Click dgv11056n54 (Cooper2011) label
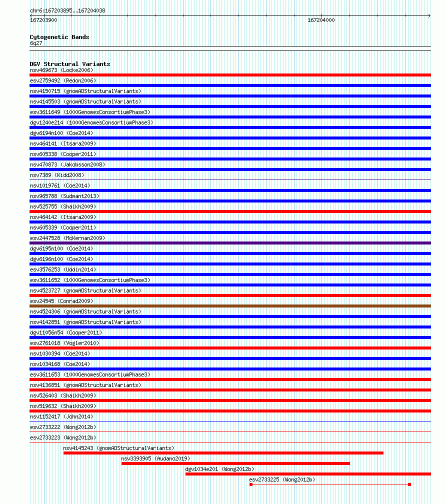Viewport: 445px width, 504px height. click(x=66, y=332)
